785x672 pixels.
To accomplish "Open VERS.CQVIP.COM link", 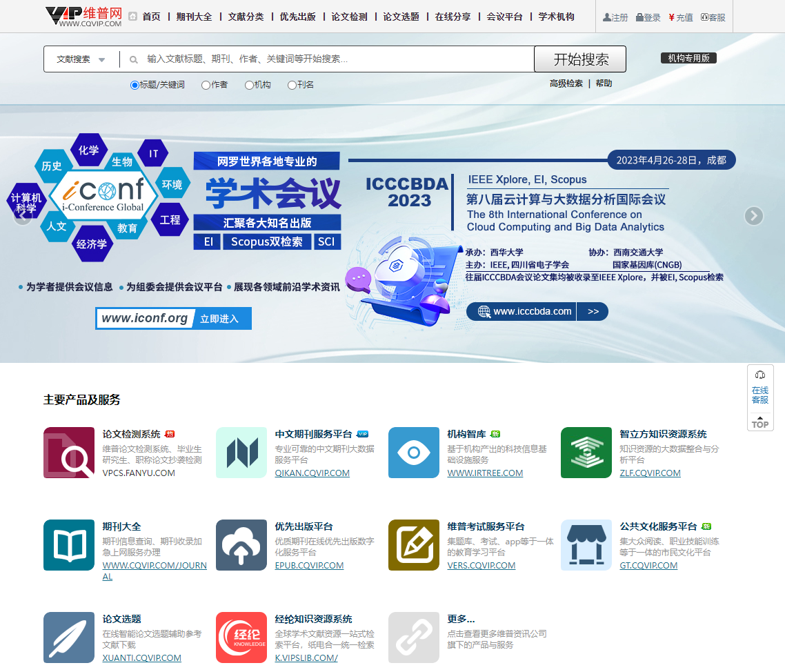I will 481,565.
